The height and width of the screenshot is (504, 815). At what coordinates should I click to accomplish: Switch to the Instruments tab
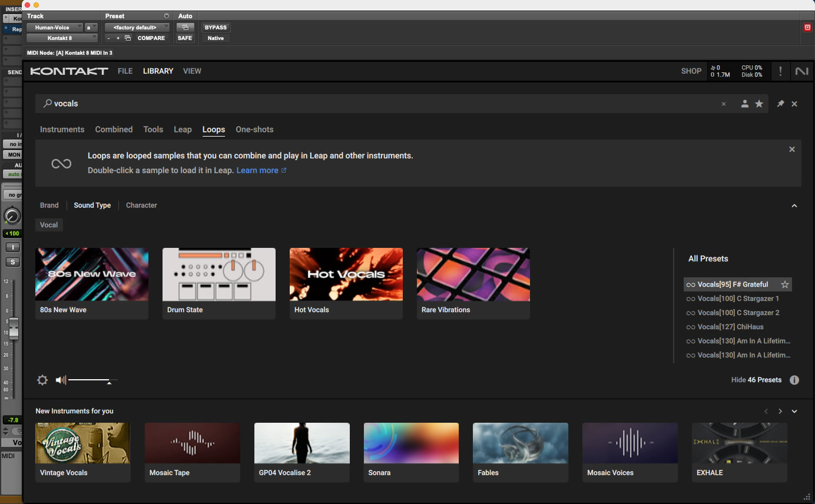[62, 130]
